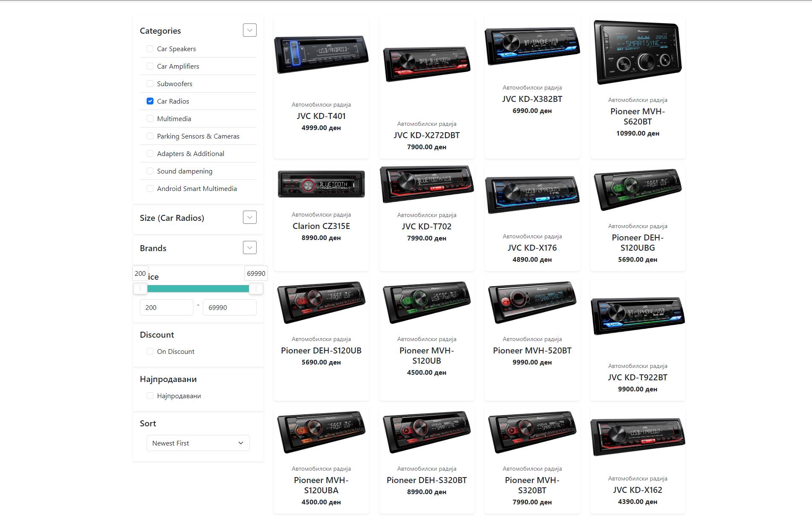Check Android Smart Multimedia category
812x518 pixels.
pos(150,188)
